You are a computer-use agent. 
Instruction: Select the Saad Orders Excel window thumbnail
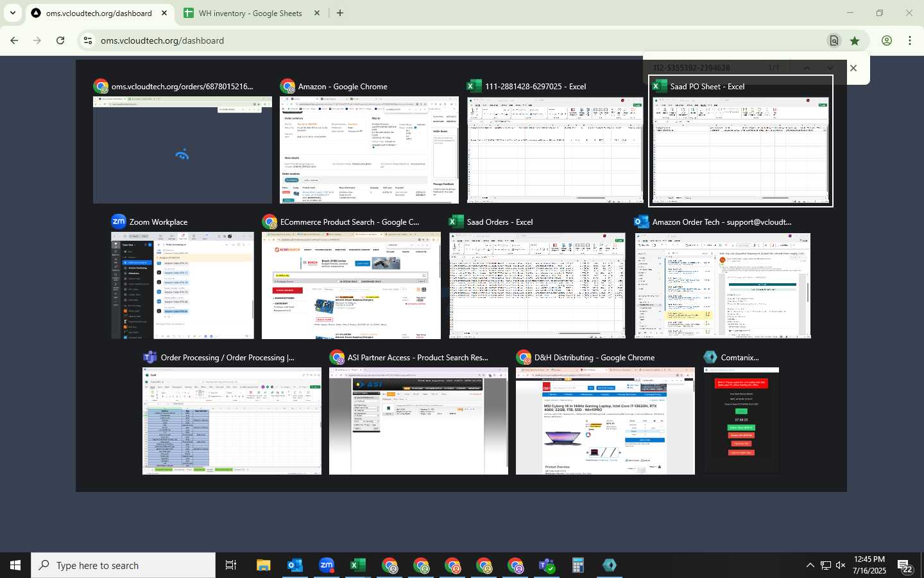537,285
